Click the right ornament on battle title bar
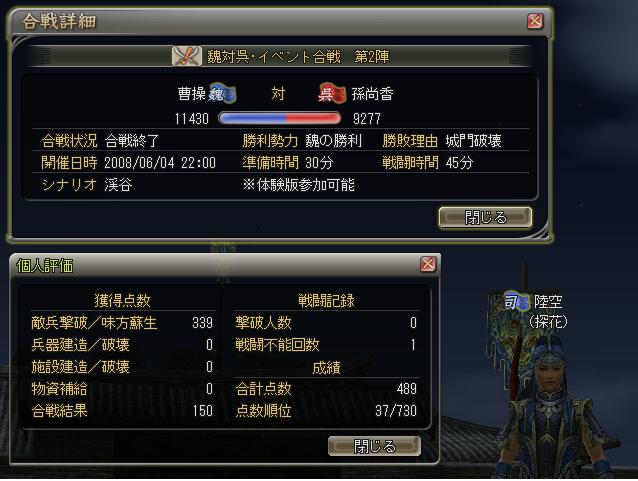The image size is (638, 481). coord(515,56)
